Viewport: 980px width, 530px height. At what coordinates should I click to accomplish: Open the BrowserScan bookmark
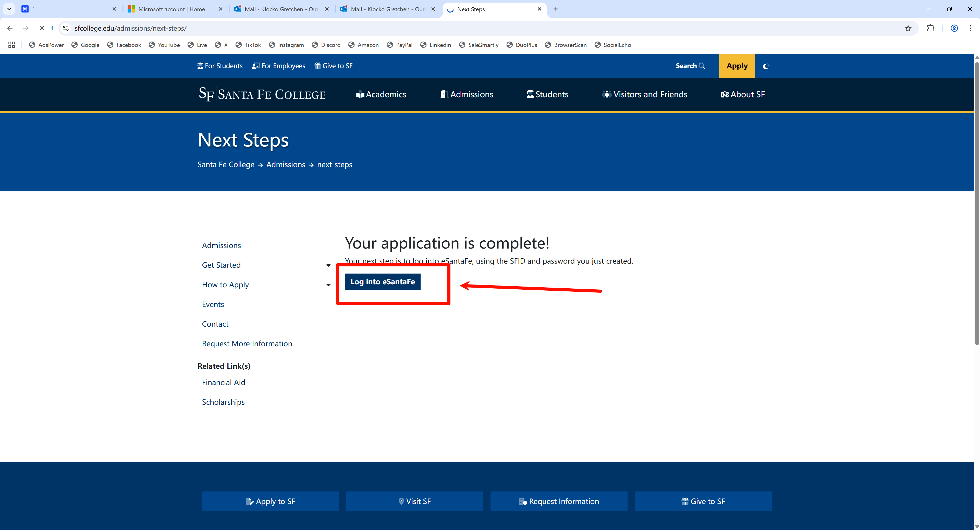566,45
